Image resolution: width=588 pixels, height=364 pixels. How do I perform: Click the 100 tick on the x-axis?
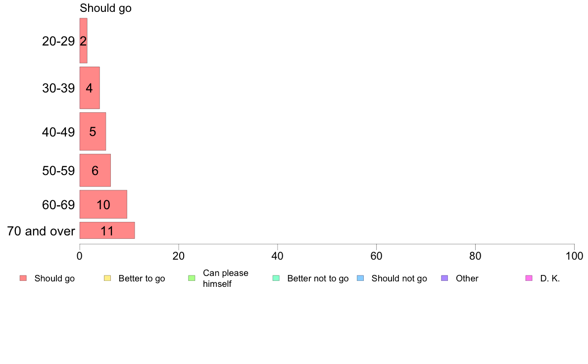[574, 256]
